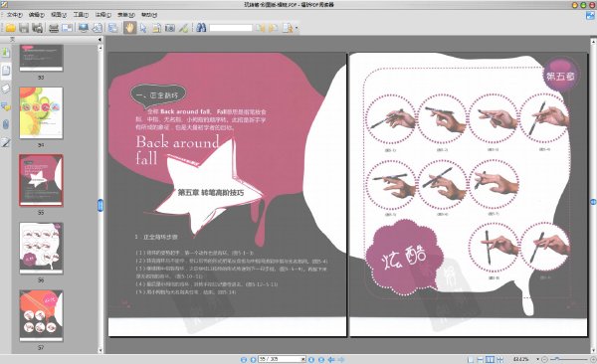Click thumbnail panel scroll down arrow
The width and height of the screenshot is (597, 364).
pos(100,350)
